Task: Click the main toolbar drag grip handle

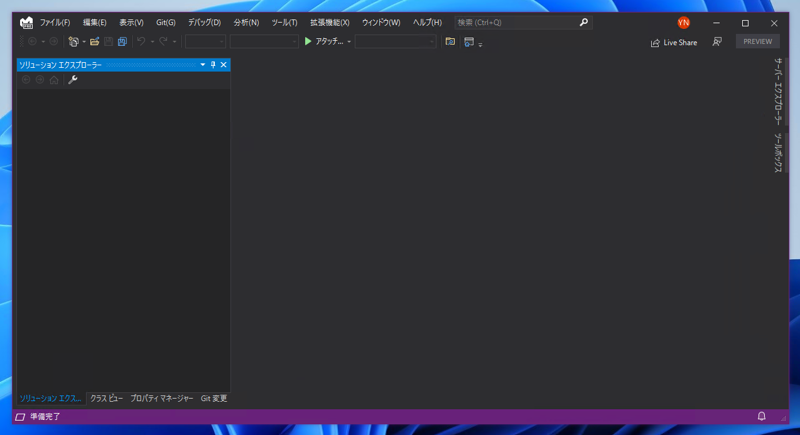Action: (x=21, y=42)
